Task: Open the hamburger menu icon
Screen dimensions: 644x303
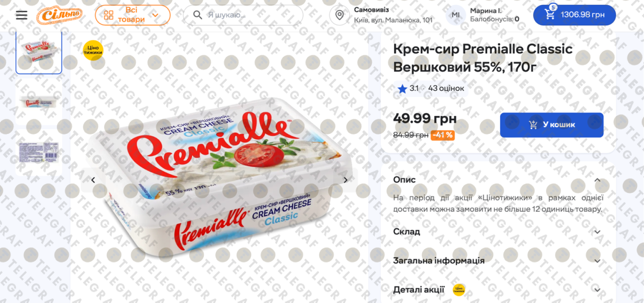Action: point(21,15)
